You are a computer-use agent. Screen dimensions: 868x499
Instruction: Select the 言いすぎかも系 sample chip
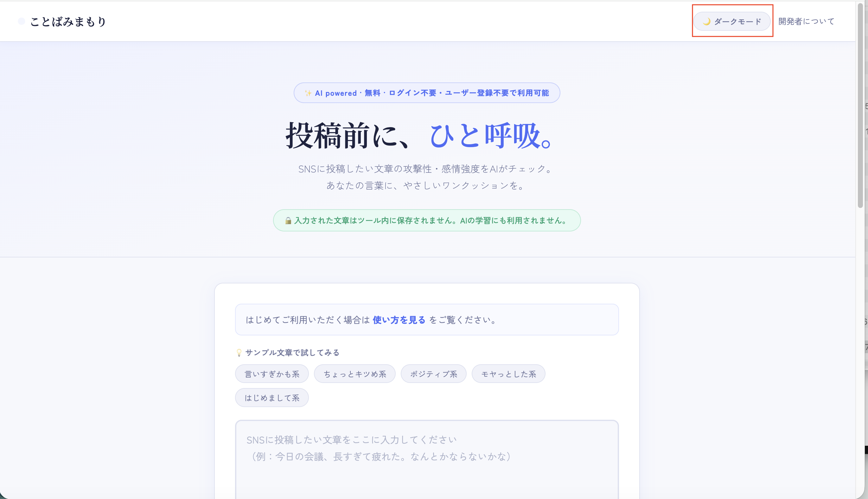[x=272, y=373]
